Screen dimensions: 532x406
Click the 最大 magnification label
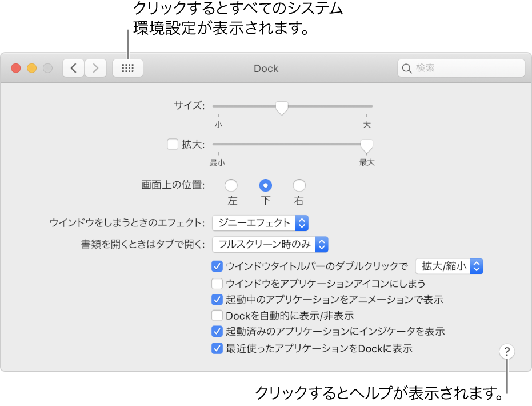pyautogui.click(x=367, y=162)
